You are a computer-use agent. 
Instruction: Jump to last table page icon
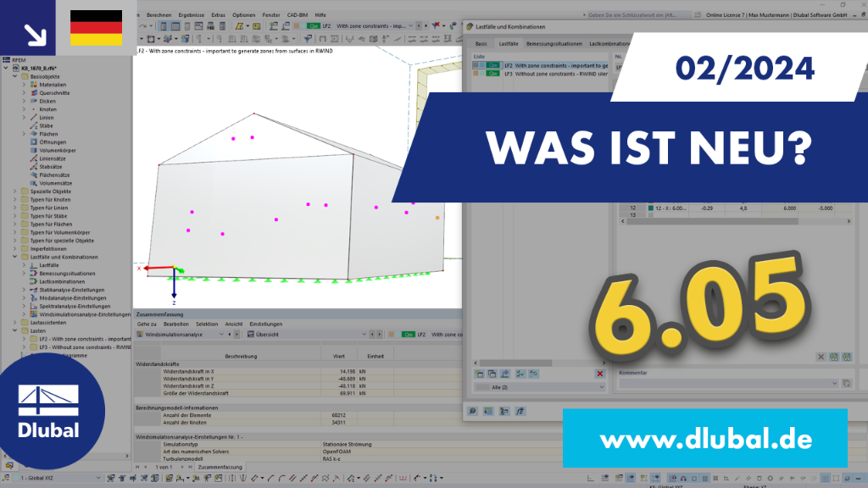pos(189,467)
